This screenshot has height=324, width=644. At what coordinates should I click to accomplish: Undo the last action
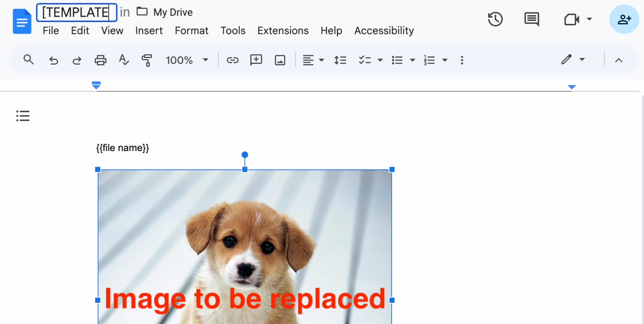[x=53, y=60]
